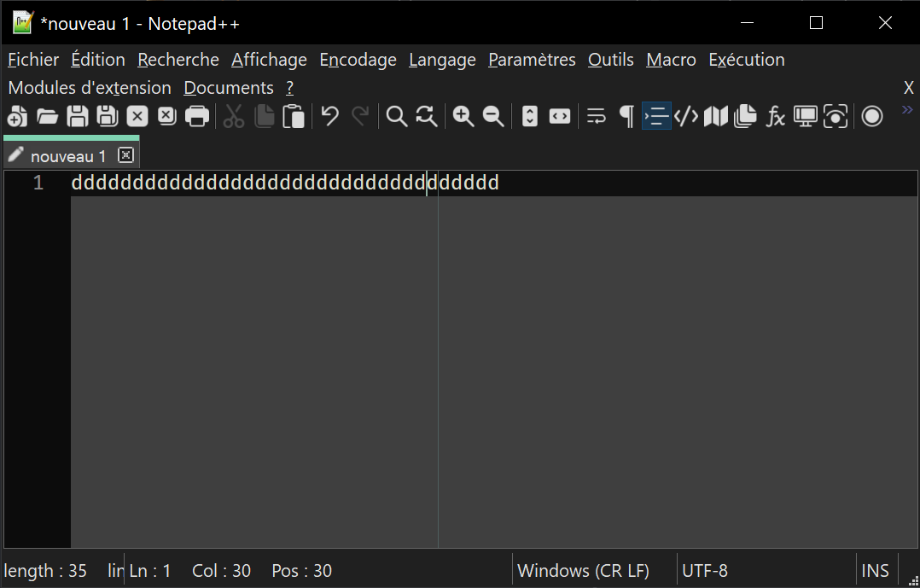Show all characters
The width and height of the screenshot is (920, 588).
pos(626,115)
